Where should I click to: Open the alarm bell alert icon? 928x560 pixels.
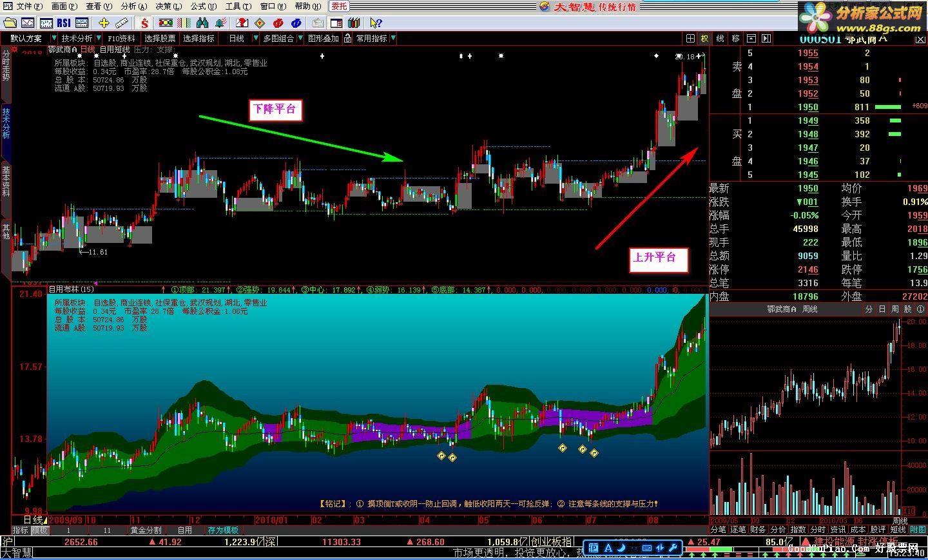[220, 23]
